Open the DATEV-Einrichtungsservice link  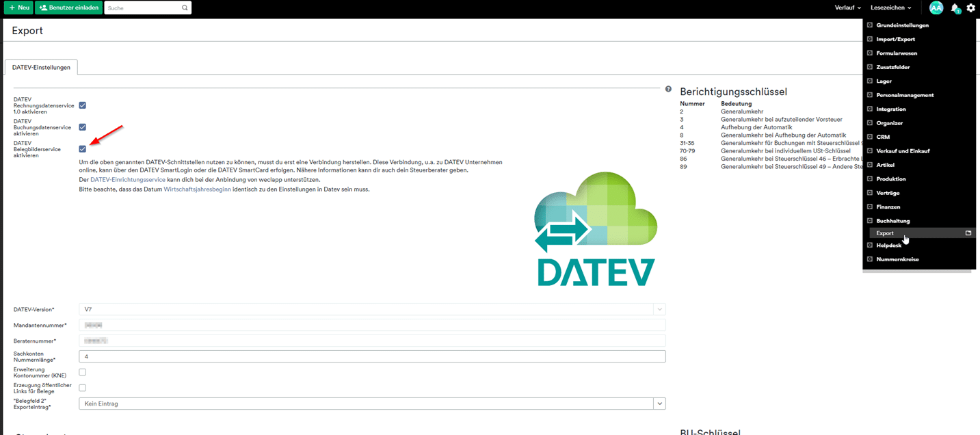[128, 179]
